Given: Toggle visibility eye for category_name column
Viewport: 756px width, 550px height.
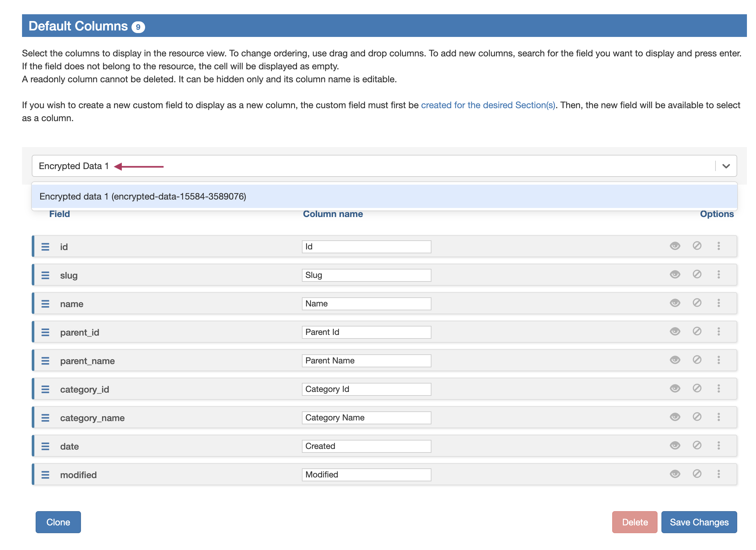Looking at the screenshot, I should pyautogui.click(x=675, y=417).
